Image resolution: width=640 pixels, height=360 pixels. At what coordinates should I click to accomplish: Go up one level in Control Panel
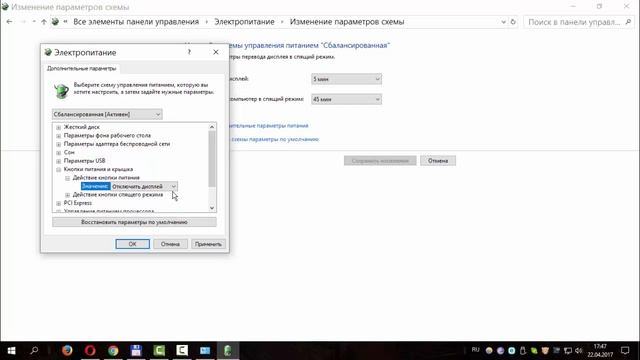(x=44, y=22)
